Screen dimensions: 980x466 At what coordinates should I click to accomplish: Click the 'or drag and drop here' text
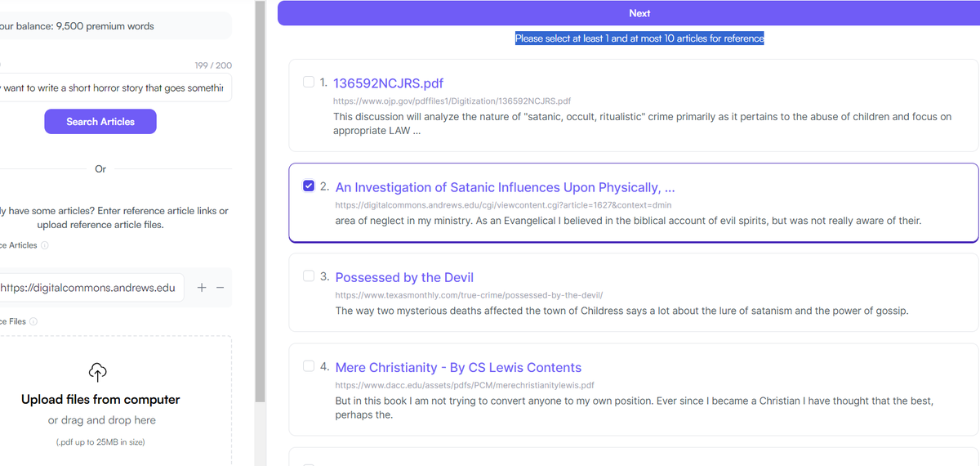tap(101, 420)
